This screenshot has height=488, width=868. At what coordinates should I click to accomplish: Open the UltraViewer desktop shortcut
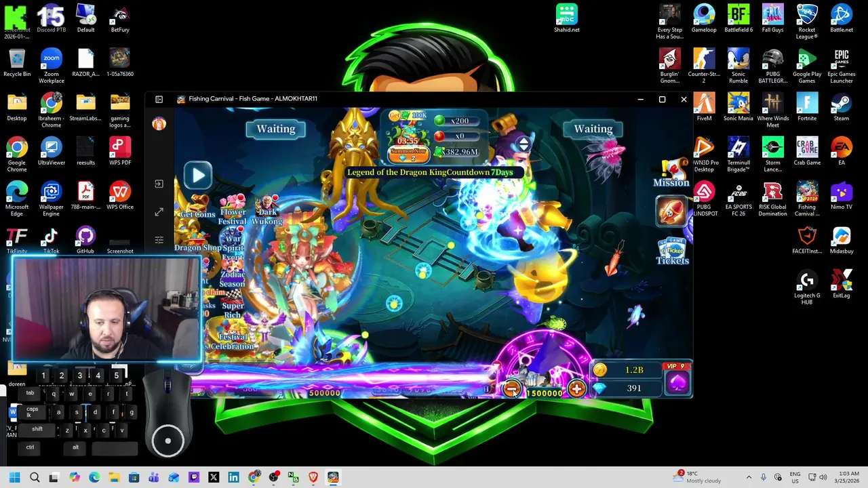tap(52, 152)
